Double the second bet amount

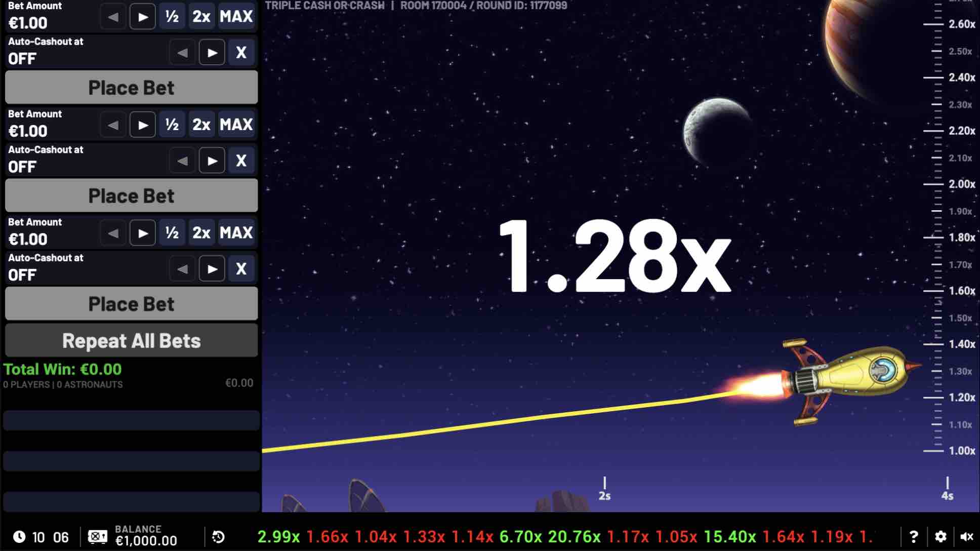pyautogui.click(x=201, y=125)
